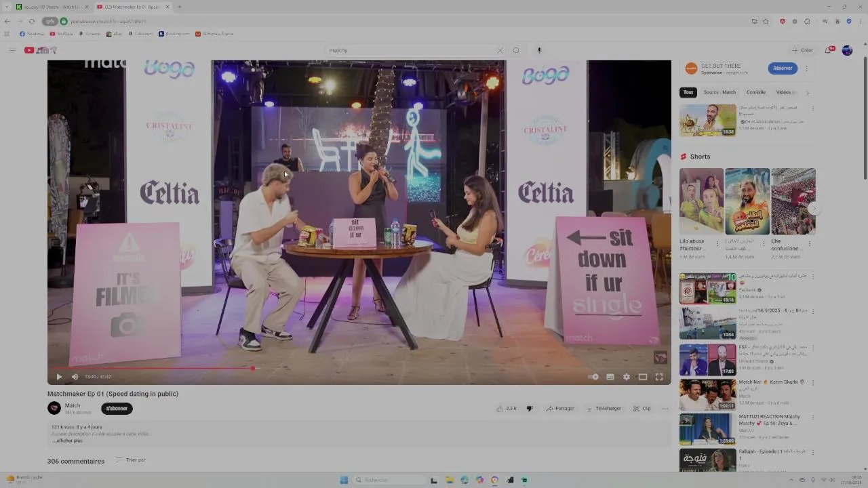Select the 'Tout' filter chip
Image resolution: width=868 pixels, height=488 pixels.
[x=688, y=92]
